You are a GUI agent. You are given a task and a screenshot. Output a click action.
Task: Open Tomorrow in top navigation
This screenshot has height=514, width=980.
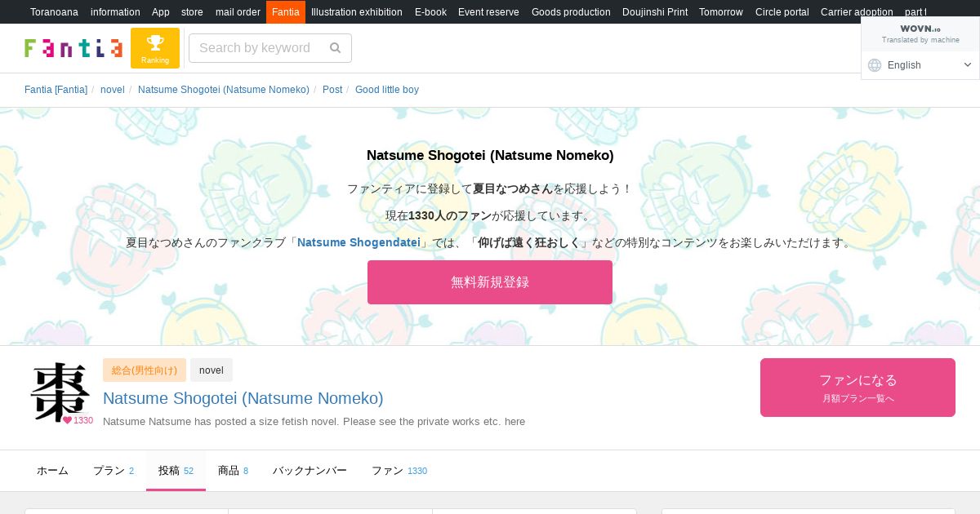point(721,12)
